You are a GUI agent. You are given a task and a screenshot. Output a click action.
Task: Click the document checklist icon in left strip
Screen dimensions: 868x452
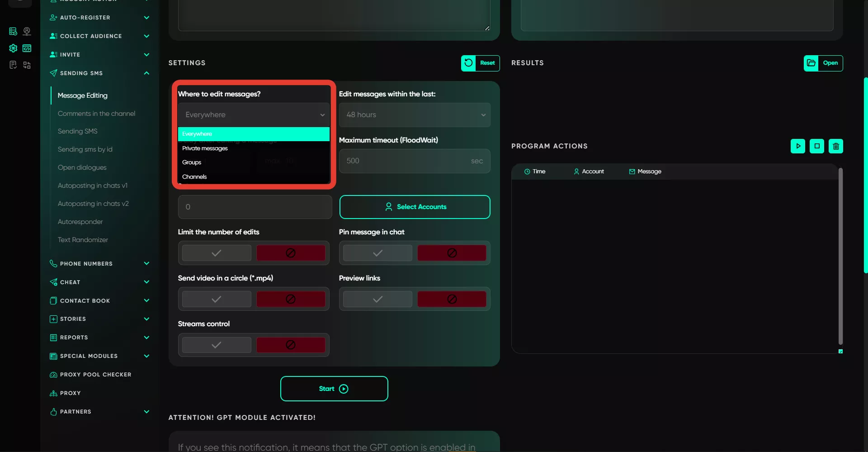click(x=13, y=65)
